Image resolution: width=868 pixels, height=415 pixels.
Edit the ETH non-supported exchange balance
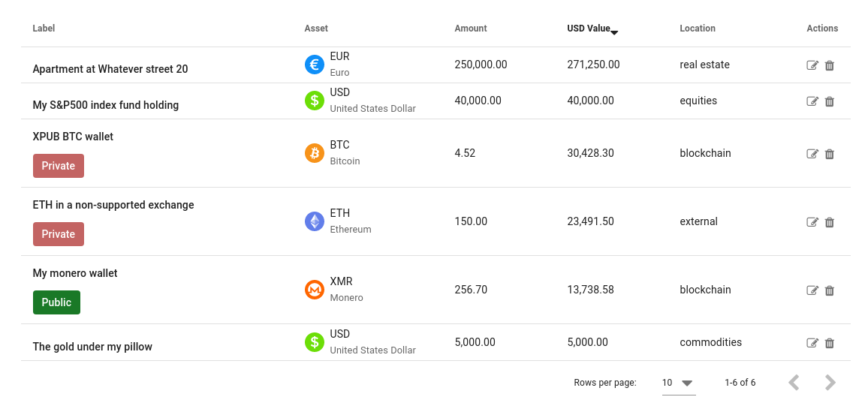[x=812, y=222]
